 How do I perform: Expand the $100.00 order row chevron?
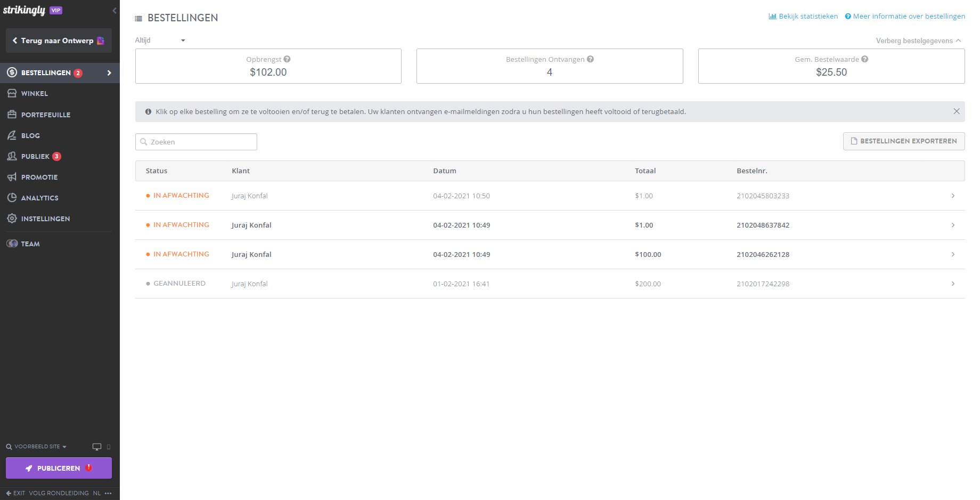952,254
